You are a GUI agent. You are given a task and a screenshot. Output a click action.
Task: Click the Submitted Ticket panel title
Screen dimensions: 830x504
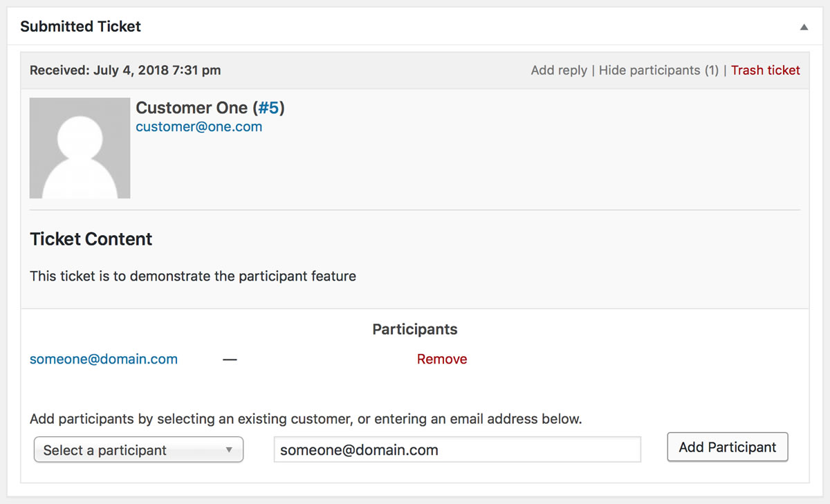pos(80,26)
